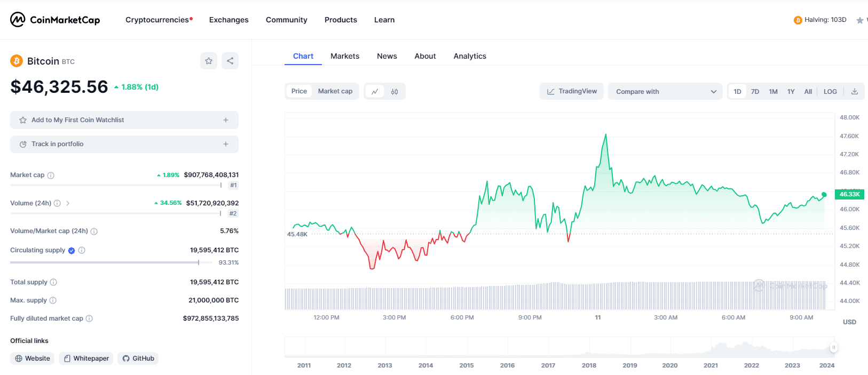Switch to the Markets tab
Viewport: 868px width, 375px height.
coord(344,56)
